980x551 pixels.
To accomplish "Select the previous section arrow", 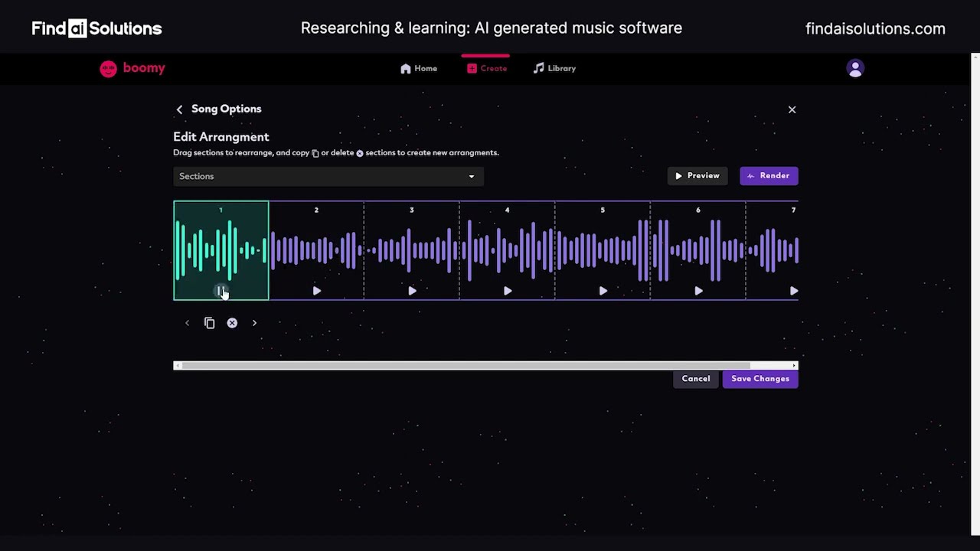I will [x=187, y=322].
